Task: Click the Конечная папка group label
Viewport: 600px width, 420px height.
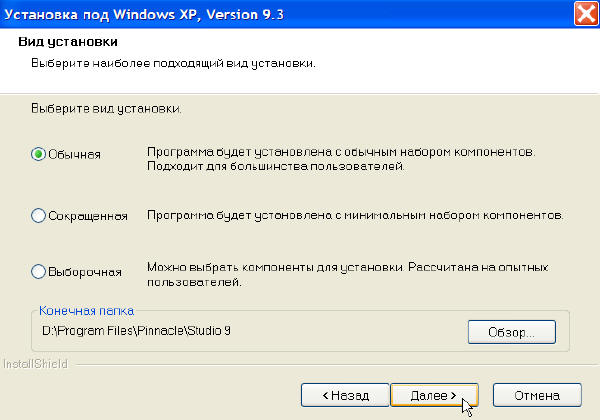Action: click(x=87, y=311)
